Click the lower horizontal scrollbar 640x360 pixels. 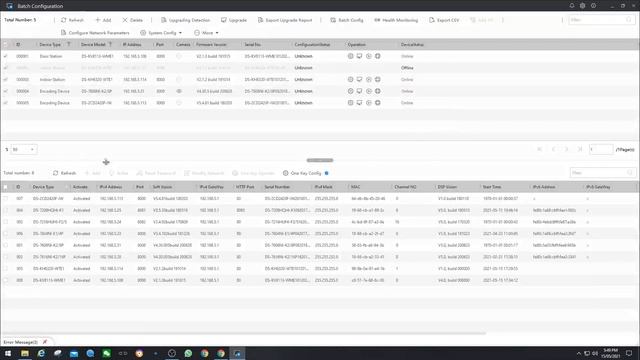[244, 333]
